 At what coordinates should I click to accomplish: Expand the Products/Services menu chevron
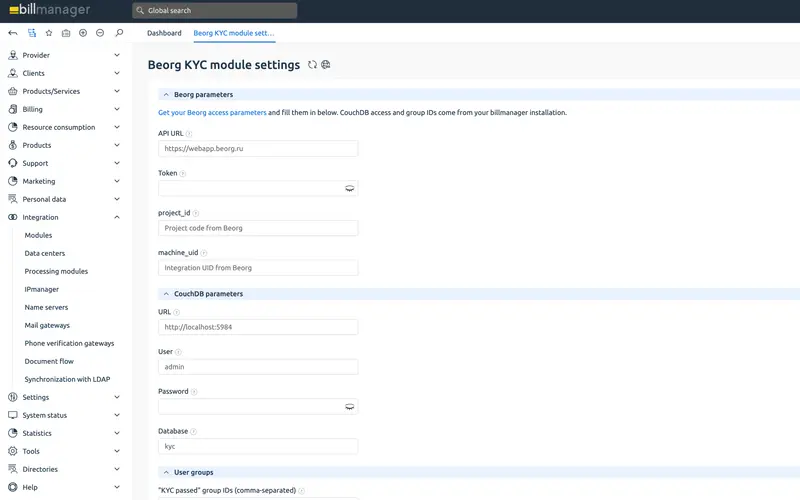[x=117, y=91]
